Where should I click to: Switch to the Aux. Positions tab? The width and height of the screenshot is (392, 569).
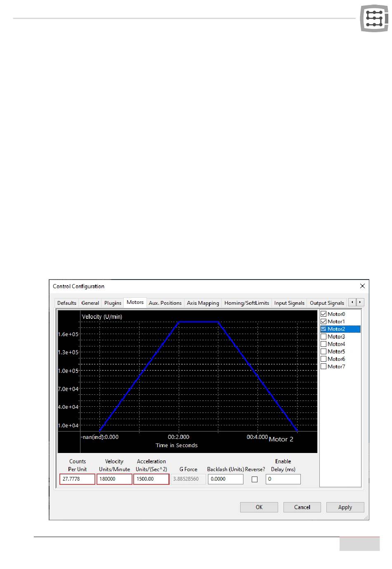165,303
